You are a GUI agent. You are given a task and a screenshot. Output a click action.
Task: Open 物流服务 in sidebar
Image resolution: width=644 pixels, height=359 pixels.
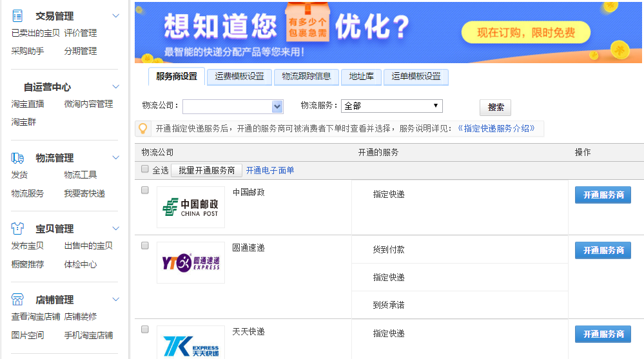coord(28,193)
